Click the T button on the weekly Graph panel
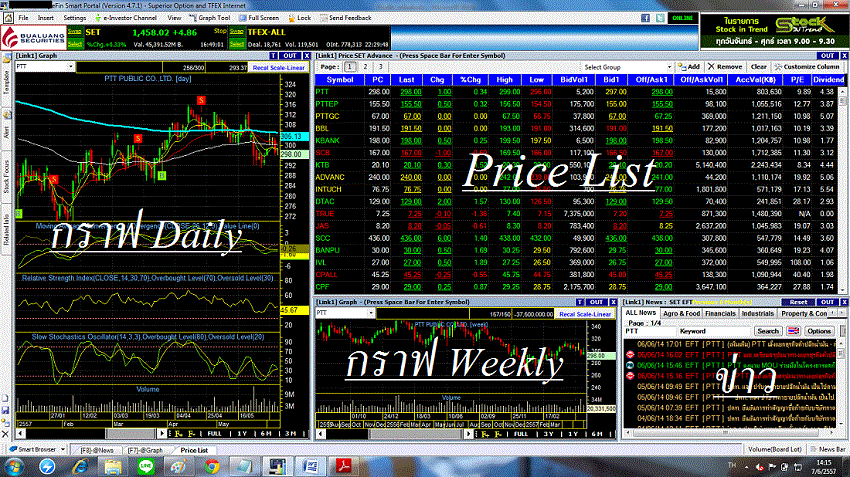 coord(579,302)
